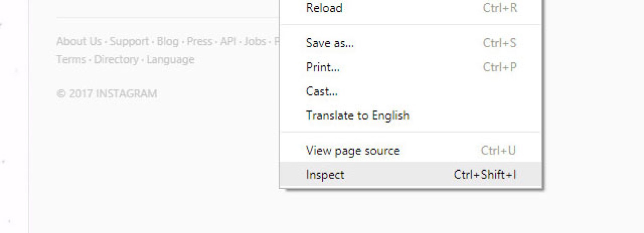The width and height of the screenshot is (644, 233).
Task: Select Translate to English
Action: pos(357,115)
